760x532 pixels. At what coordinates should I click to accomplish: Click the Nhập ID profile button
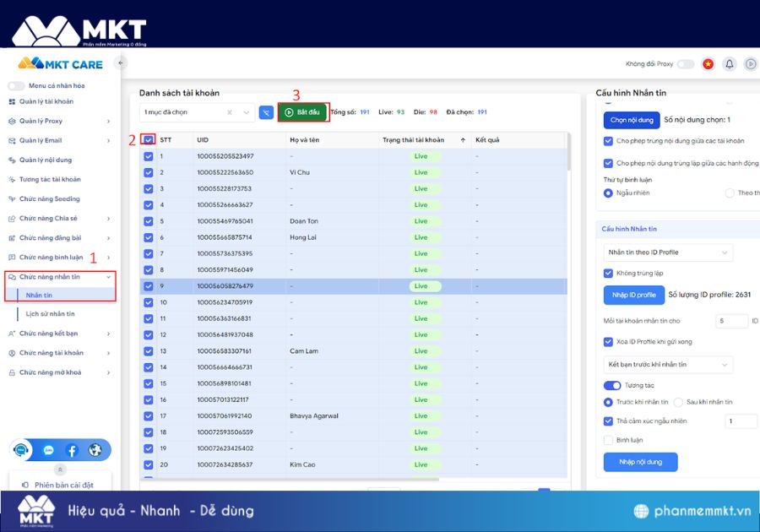point(632,295)
